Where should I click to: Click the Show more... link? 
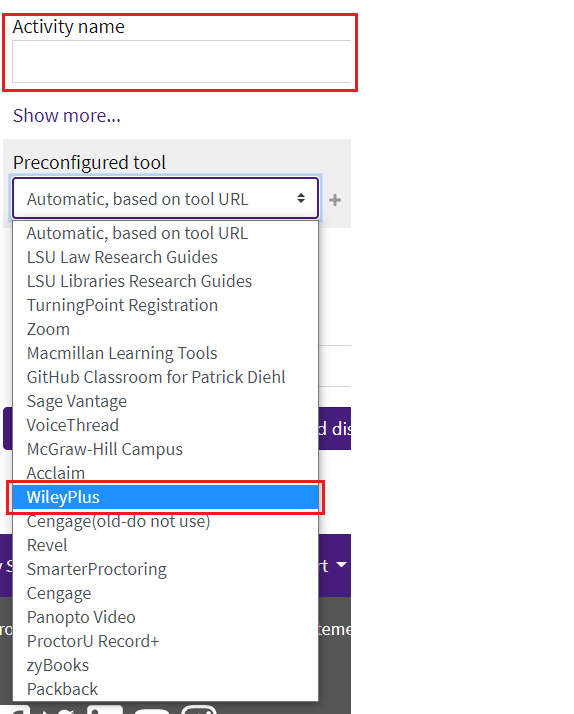(x=66, y=116)
